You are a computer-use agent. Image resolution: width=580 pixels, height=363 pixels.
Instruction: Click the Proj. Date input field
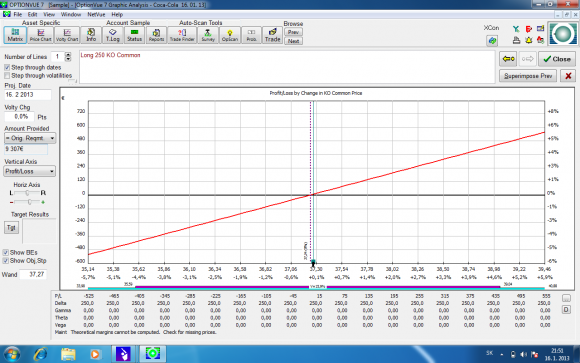[28, 95]
